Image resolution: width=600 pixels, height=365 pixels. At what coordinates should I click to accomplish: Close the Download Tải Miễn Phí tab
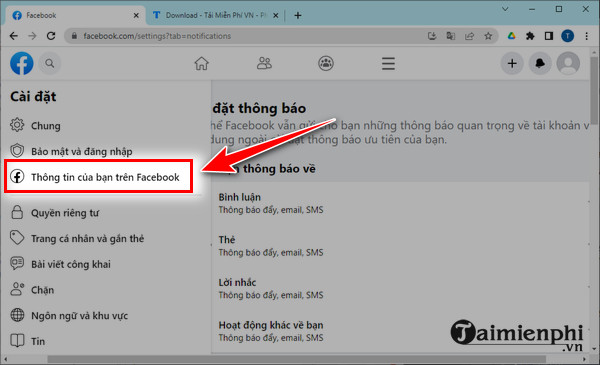[276, 15]
